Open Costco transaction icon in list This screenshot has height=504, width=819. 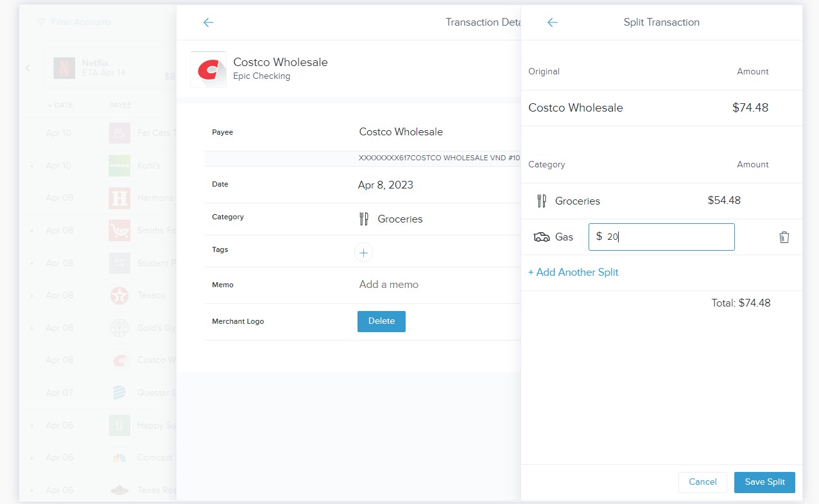pos(119,360)
